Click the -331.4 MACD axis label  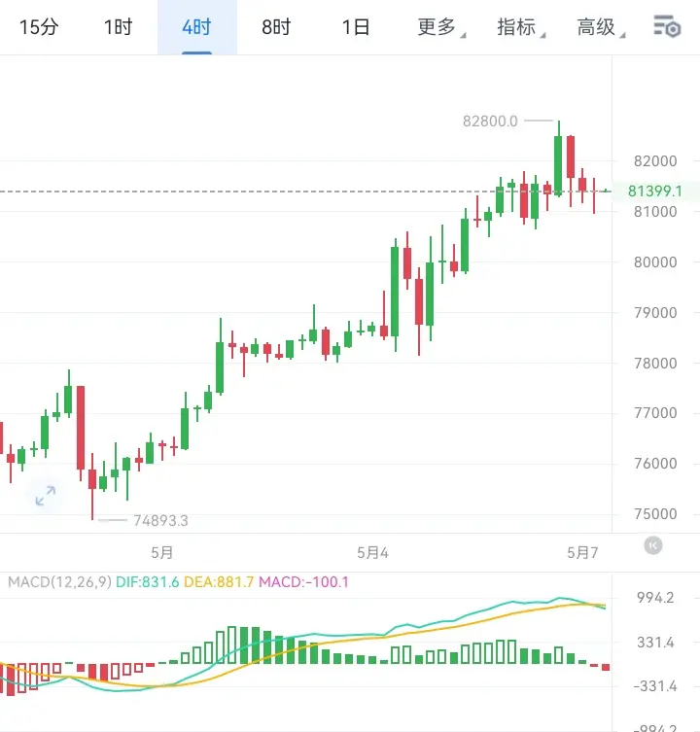(x=655, y=685)
